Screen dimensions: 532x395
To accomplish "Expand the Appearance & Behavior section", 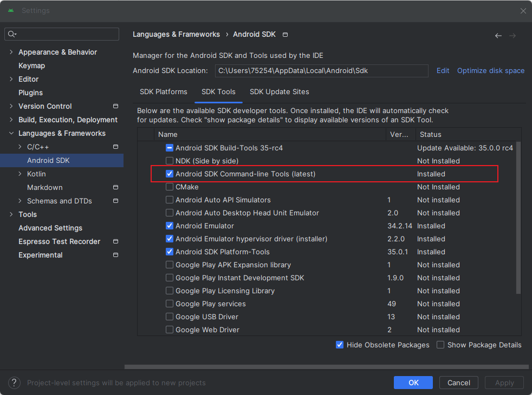I will (11, 52).
